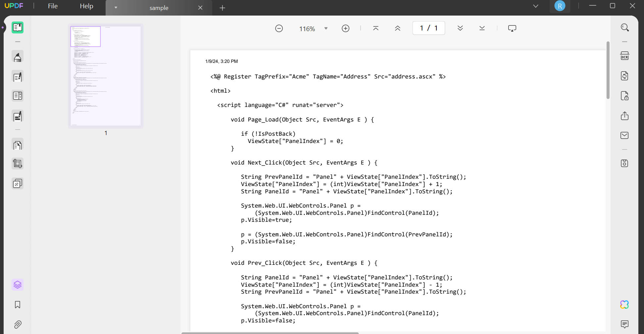Open the Protect PDF lock icon
Screen dimensions: 644x334
[x=625, y=96]
